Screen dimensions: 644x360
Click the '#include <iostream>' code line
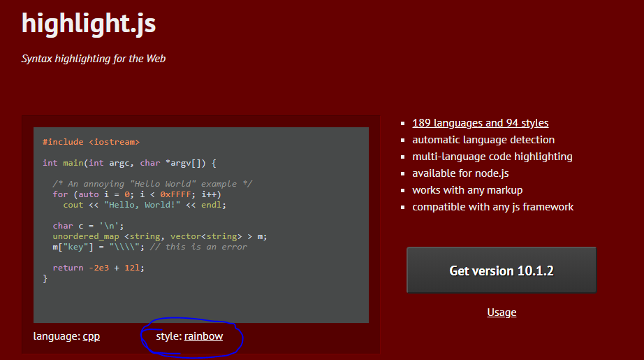[x=92, y=142]
